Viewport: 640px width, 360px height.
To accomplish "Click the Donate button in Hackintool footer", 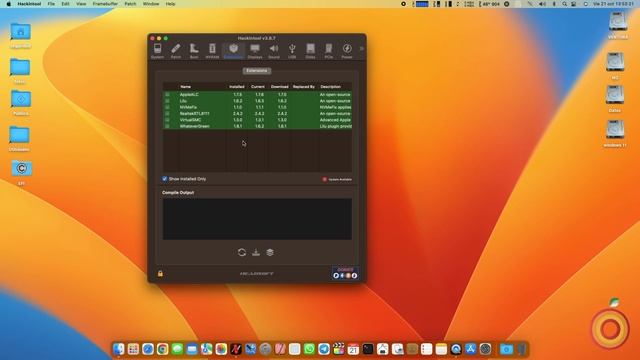I will [x=345, y=273].
